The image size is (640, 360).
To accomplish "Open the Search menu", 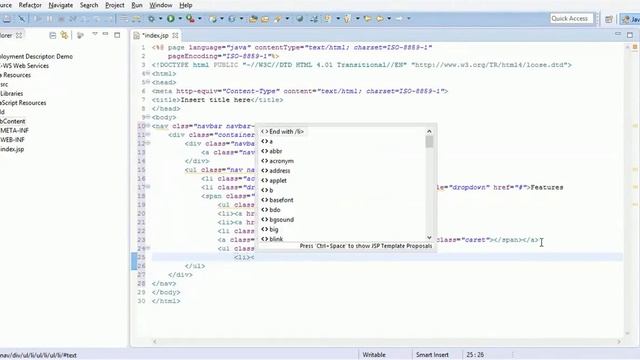I will (x=89, y=5).
